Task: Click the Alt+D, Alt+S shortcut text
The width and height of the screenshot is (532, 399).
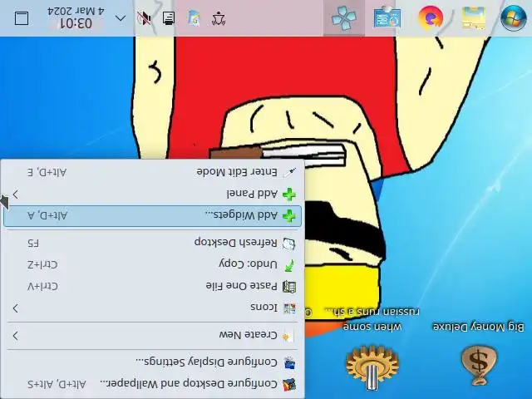Action: (x=57, y=384)
